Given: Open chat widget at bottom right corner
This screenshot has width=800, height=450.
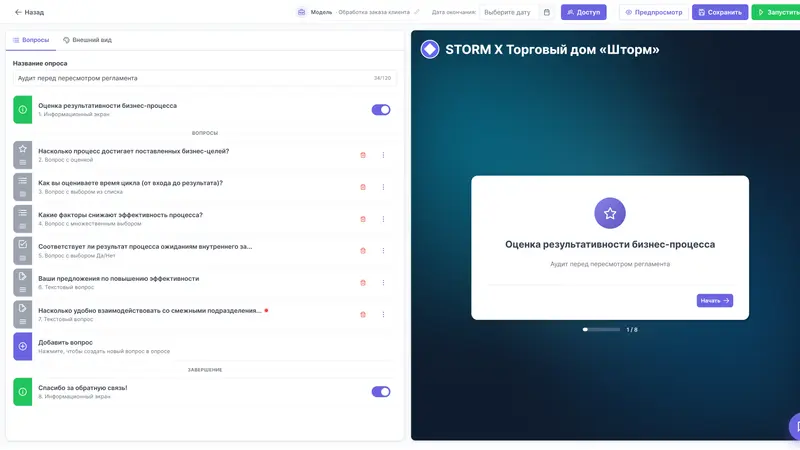Looking at the screenshot, I should [795, 427].
